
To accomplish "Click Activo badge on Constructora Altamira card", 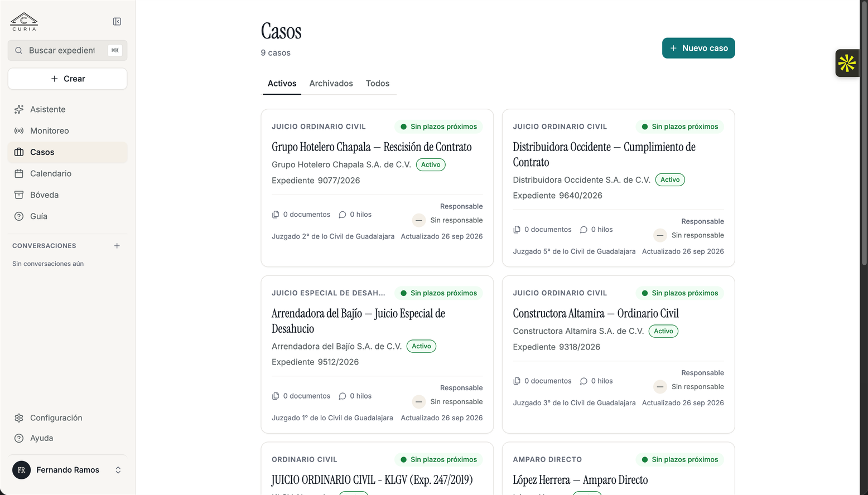I will click(663, 331).
